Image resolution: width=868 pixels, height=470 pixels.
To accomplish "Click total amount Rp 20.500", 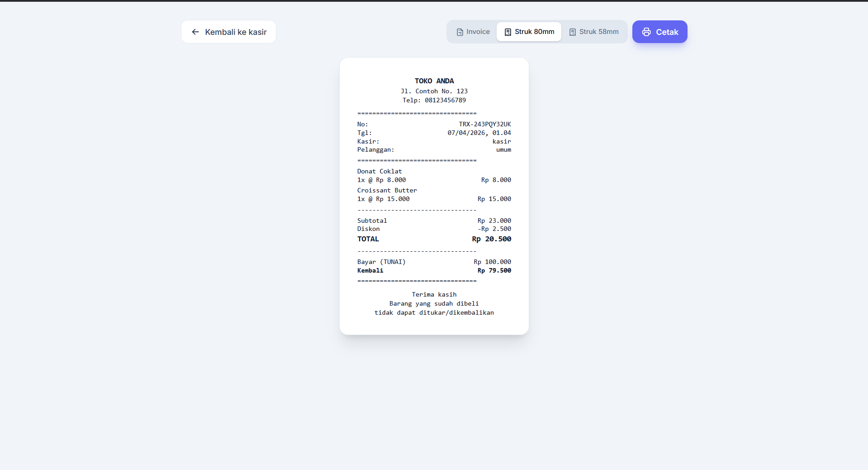I will [x=492, y=239].
